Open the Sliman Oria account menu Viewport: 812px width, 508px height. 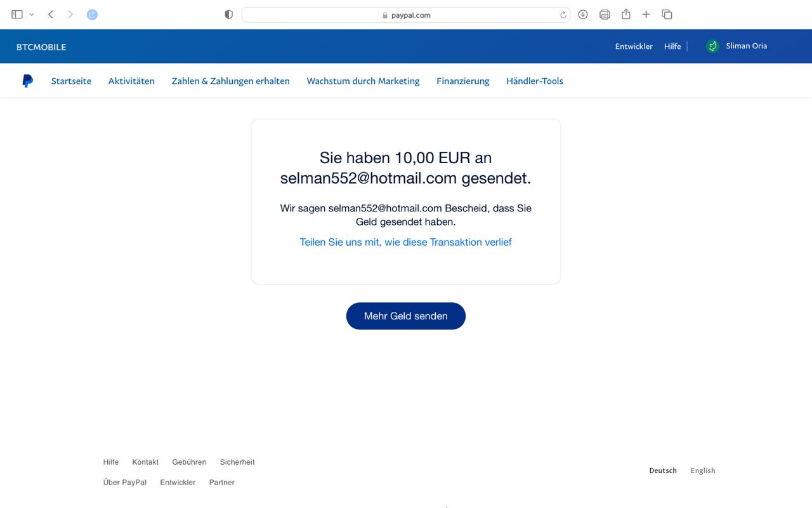click(x=737, y=46)
